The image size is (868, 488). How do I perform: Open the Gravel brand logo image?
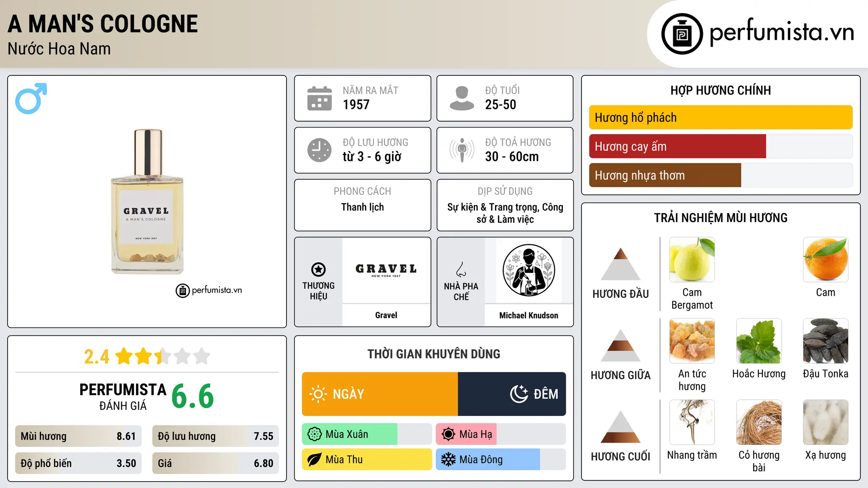386,270
